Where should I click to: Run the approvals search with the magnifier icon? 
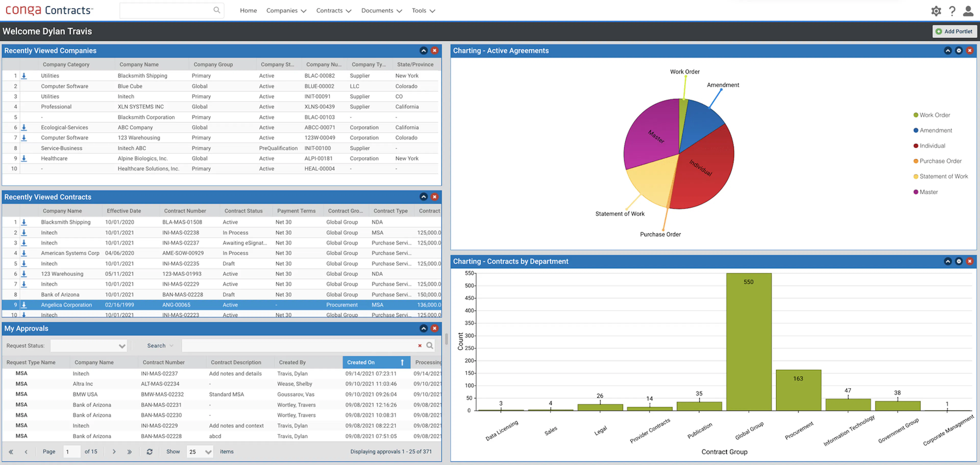430,346
